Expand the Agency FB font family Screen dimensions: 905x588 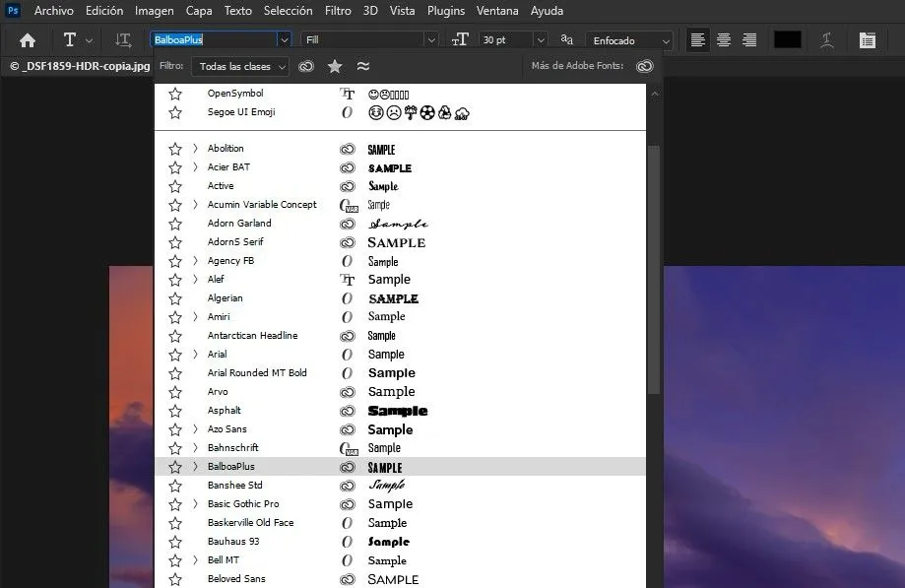(x=195, y=260)
